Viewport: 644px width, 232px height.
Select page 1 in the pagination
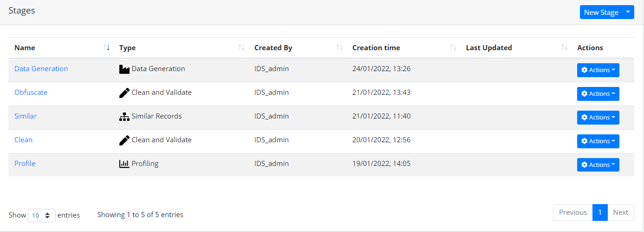[600, 212]
